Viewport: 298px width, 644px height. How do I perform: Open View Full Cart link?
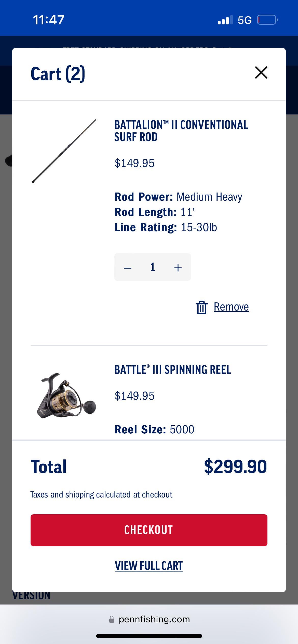tap(149, 566)
